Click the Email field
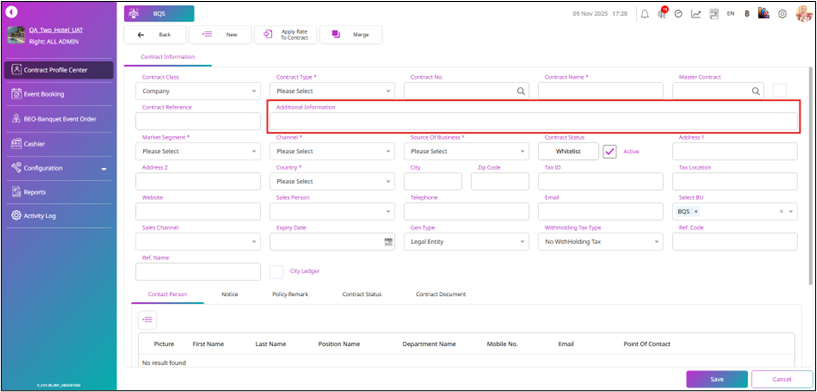Screen dimensions: 817x392 pos(600,212)
